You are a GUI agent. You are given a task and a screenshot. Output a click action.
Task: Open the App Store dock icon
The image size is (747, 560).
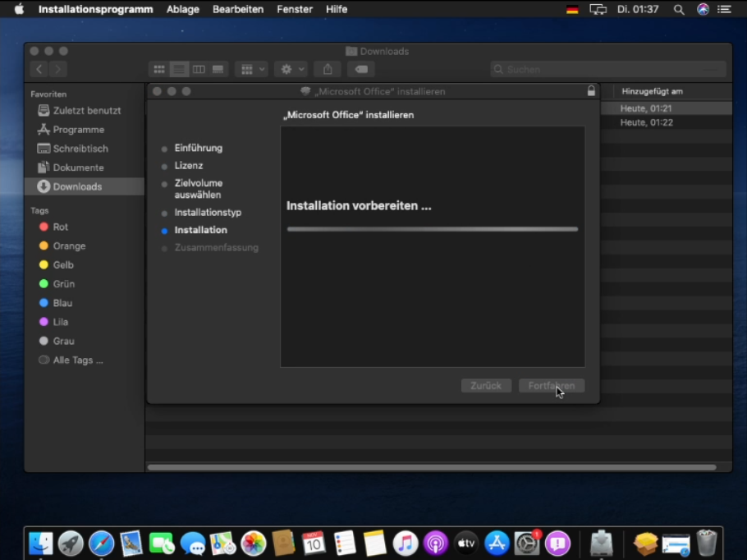[497, 543]
